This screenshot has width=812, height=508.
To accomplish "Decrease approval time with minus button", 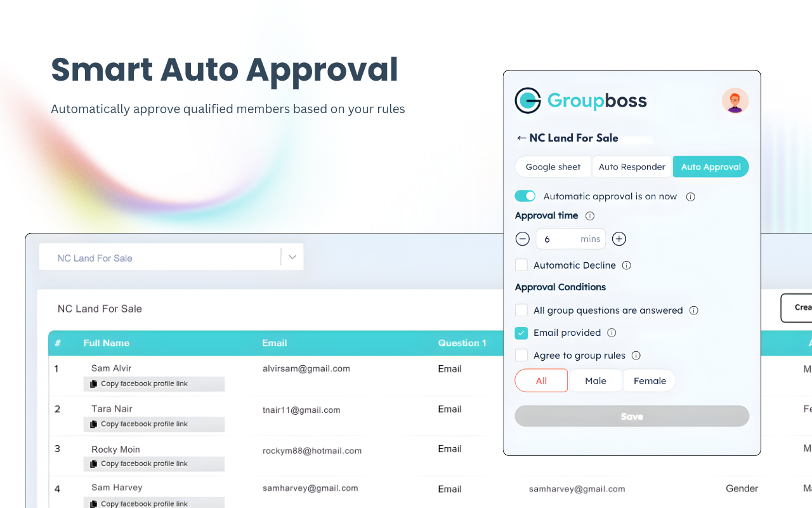I will coord(523,239).
